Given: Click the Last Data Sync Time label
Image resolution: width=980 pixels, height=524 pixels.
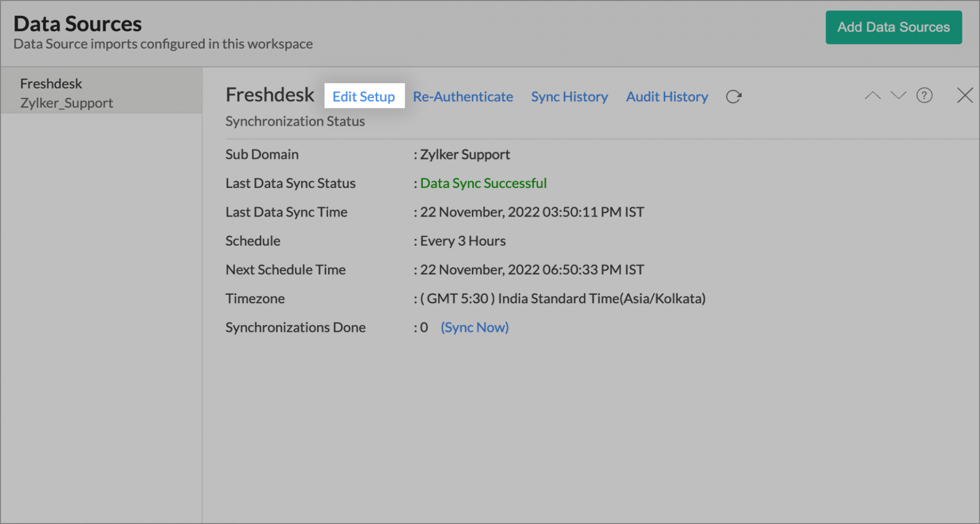Looking at the screenshot, I should pos(287,212).
